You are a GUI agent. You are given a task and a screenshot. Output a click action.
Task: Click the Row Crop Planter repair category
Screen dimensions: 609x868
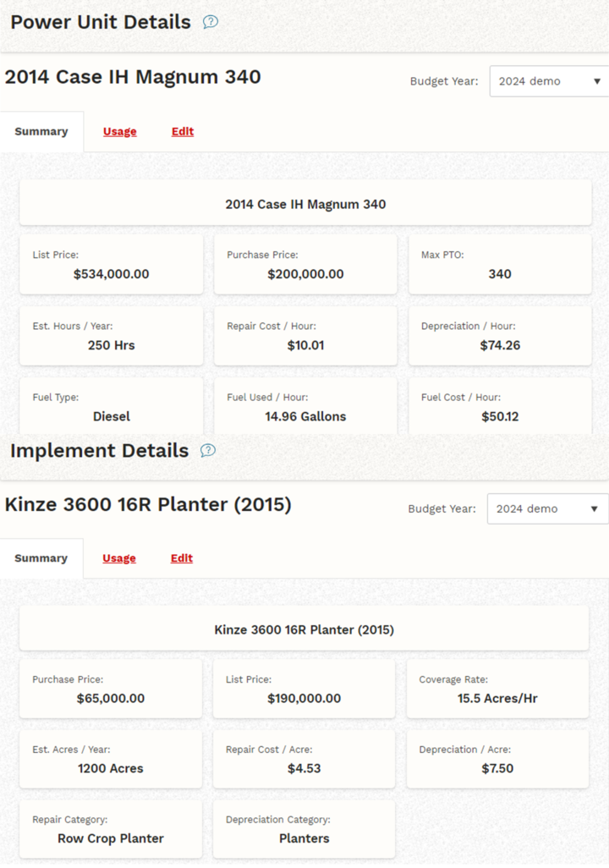pyautogui.click(x=111, y=838)
